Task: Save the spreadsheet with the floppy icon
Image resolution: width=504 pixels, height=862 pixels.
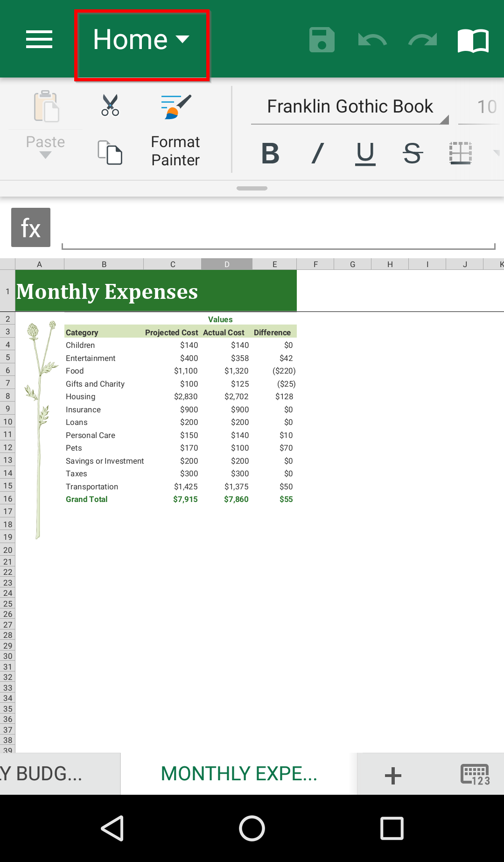Action: coord(322,40)
